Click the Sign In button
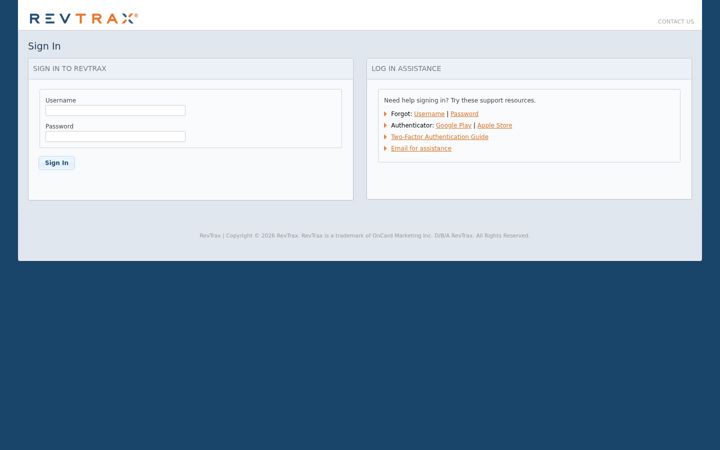Image resolution: width=720 pixels, height=450 pixels. pos(56,163)
